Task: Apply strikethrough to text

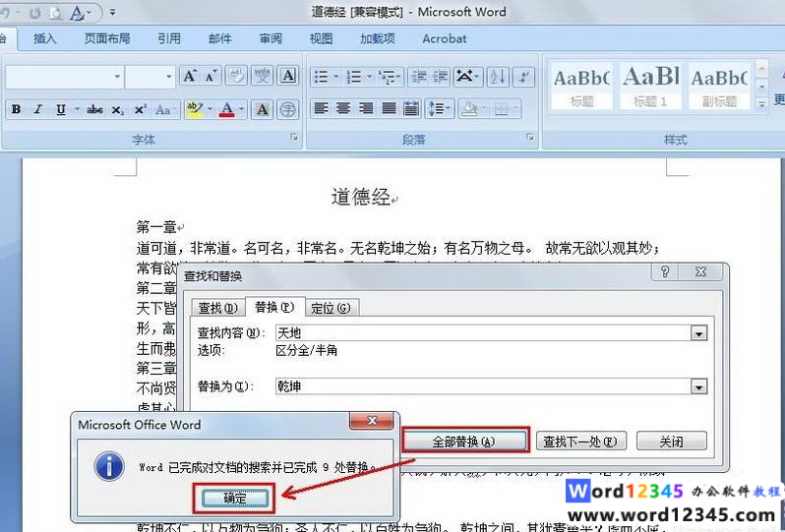Action: pyautogui.click(x=94, y=109)
